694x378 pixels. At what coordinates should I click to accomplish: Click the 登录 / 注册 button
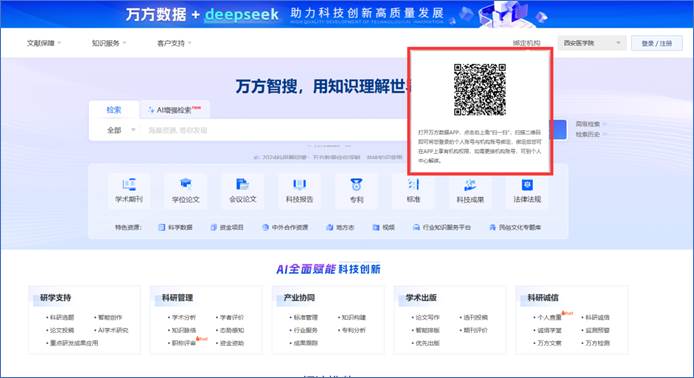coord(657,43)
